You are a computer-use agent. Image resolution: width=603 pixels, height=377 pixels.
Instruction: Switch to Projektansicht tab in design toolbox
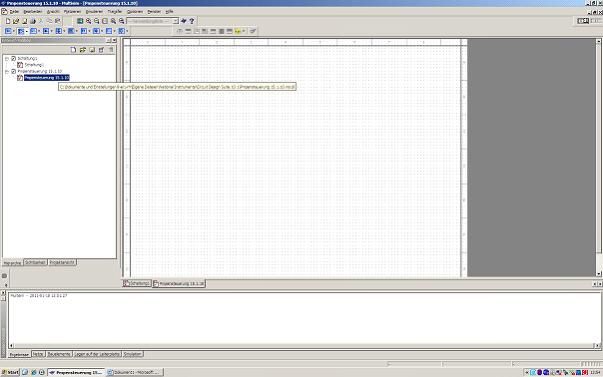pyautogui.click(x=62, y=262)
